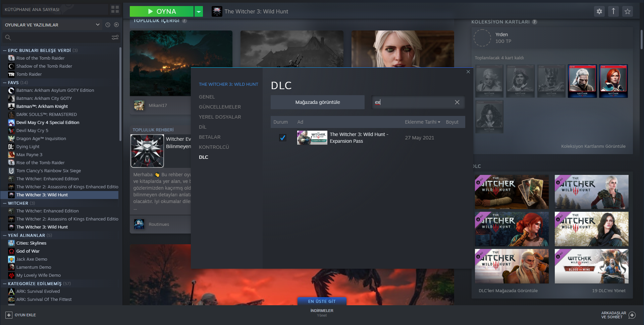The image size is (644, 325).
Task: Toggle Expansion Pass DLC checkbox
Action: (x=283, y=138)
